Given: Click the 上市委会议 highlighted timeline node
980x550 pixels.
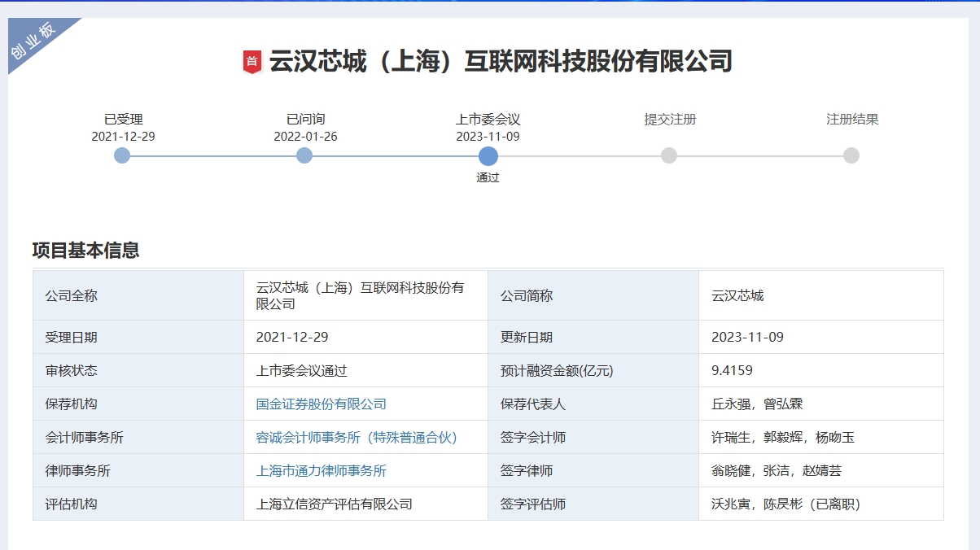Looking at the screenshot, I should [x=488, y=155].
